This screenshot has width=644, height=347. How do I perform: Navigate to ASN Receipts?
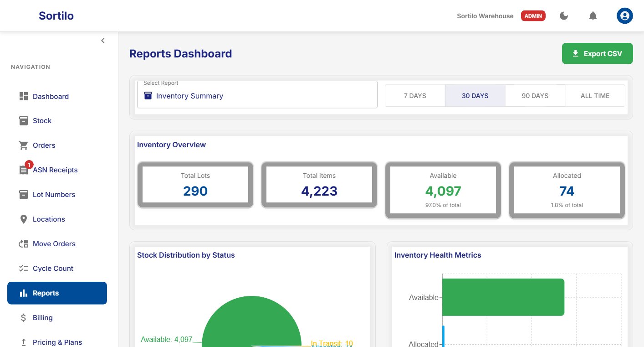click(57, 170)
